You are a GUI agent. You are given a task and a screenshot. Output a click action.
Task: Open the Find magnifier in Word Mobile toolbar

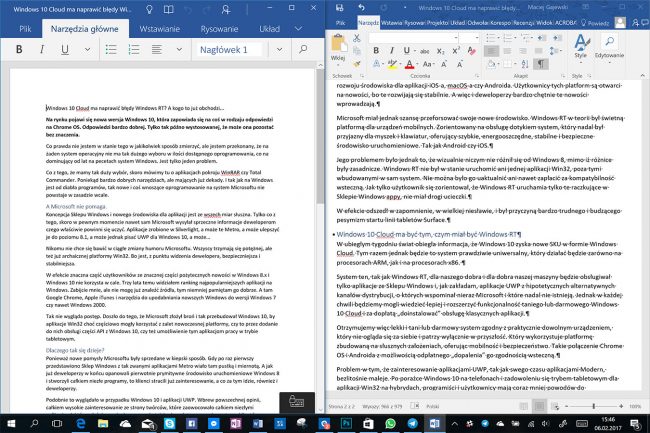[x=303, y=49]
